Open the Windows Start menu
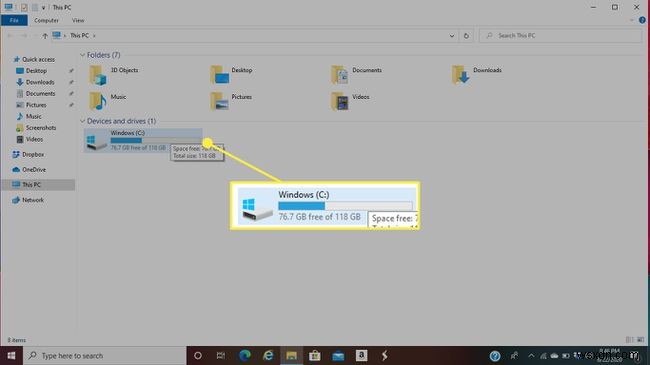The image size is (650, 365). click(x=11, y=355)
